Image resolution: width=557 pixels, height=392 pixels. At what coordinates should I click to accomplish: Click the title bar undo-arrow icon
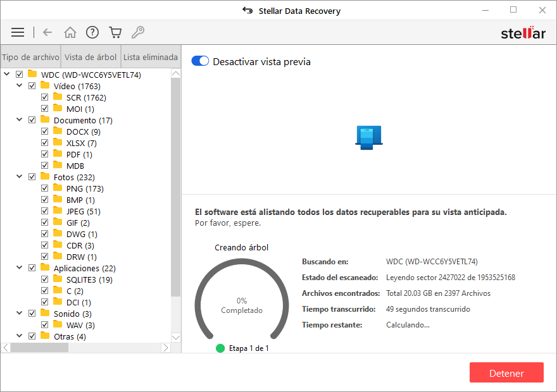(247, 11)
